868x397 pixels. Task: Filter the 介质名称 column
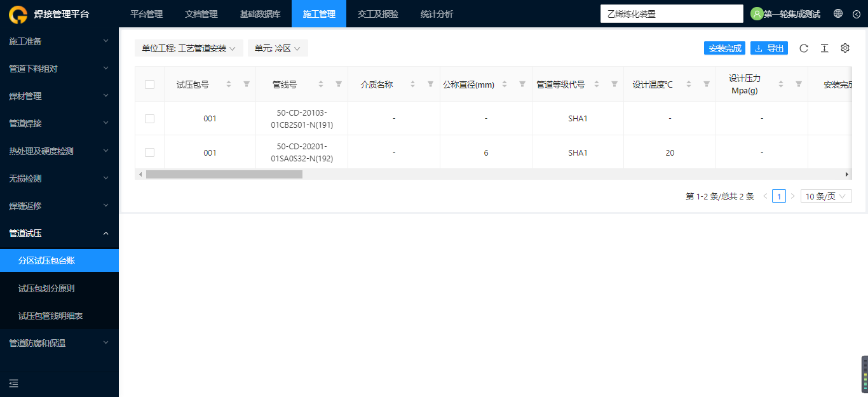click(431, 84)
